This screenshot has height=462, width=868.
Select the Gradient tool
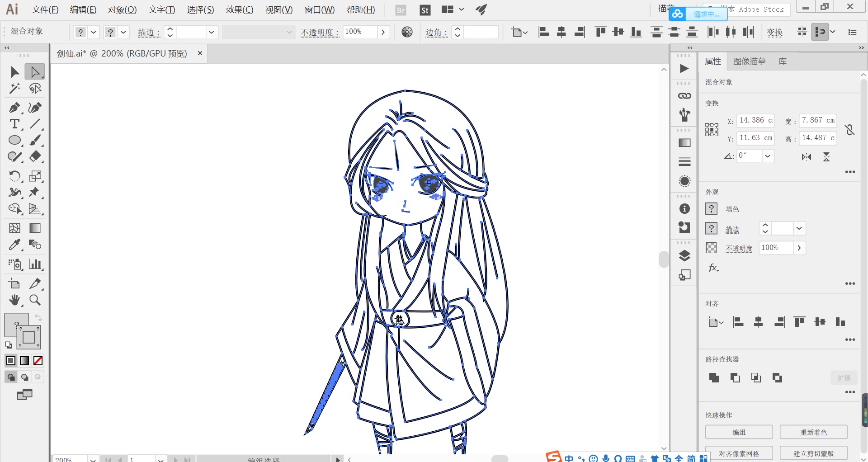35,228
